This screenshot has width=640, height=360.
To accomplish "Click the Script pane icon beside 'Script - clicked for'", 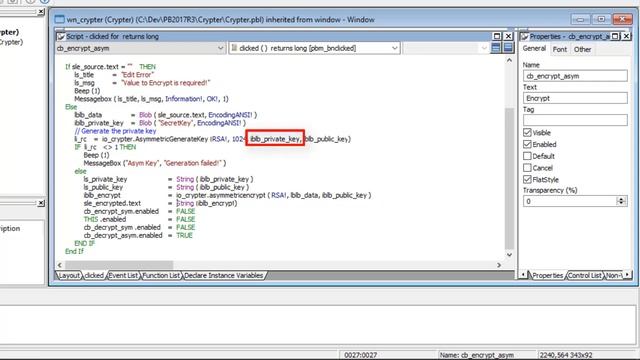I will (x=61, y=36).
